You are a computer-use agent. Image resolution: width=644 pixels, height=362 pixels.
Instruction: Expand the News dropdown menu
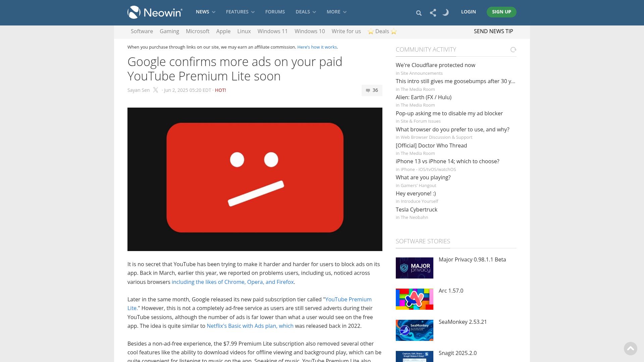[206, 12]
